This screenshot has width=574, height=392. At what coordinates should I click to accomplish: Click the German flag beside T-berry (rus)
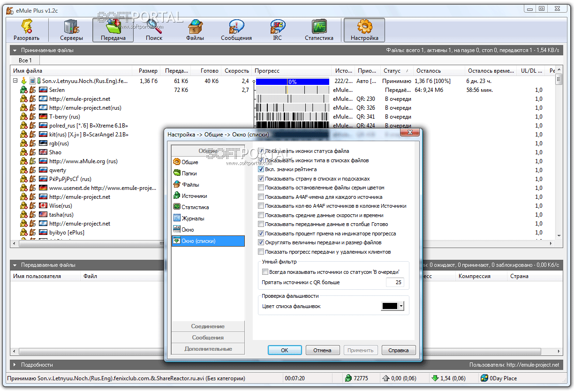(43, 117)
